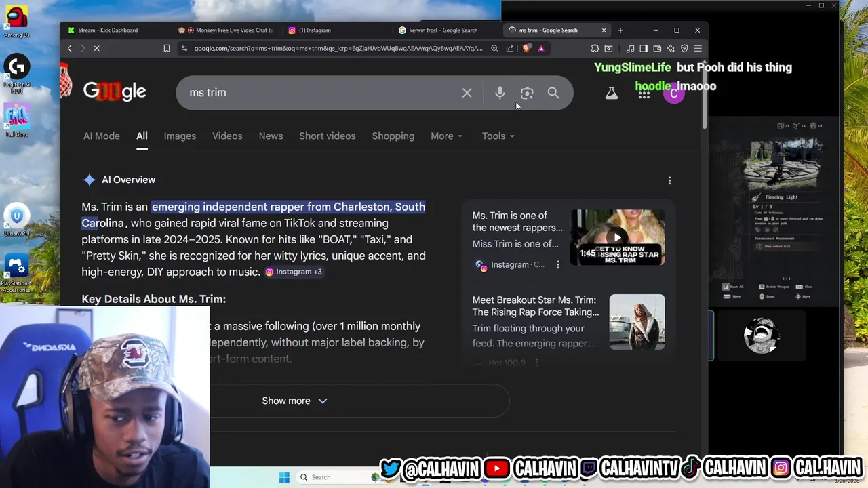Open the Brave Rewards triangle icon

pos(541,48)
